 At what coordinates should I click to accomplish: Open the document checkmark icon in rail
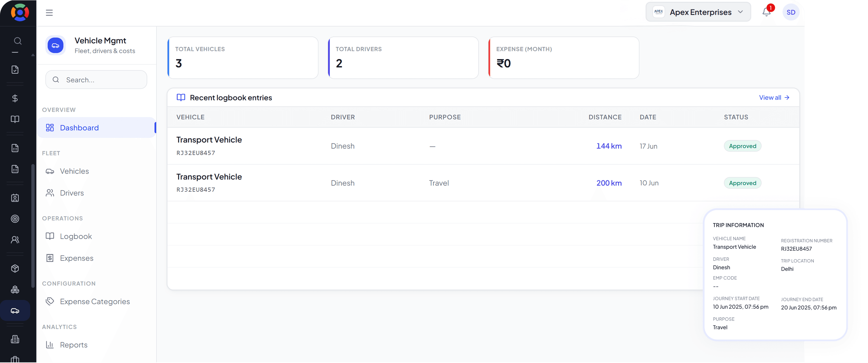click(x=15, y=70)
